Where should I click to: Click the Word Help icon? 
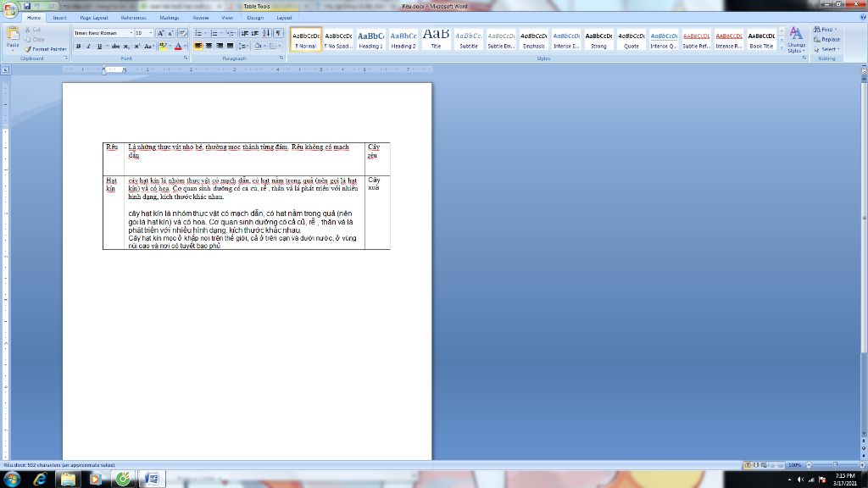pyautogui.click(x=863, y=17)
